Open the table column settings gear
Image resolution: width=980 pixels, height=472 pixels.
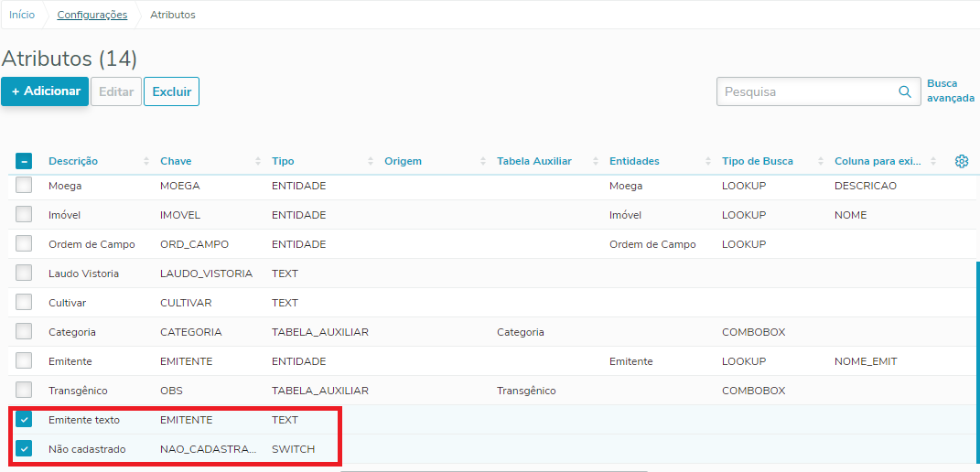(x=962, y=161)
